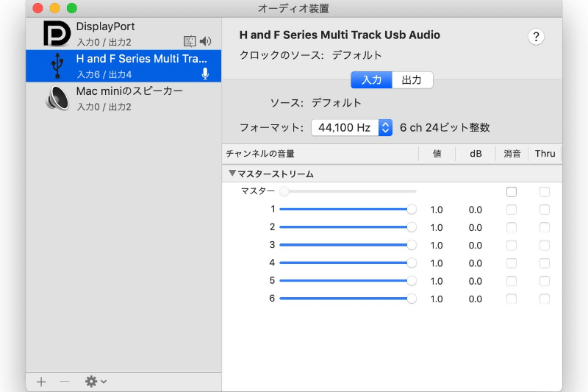Click the microphone input icon on H and F row
Viewport: 588px width, 392px height.
point(205,74)
